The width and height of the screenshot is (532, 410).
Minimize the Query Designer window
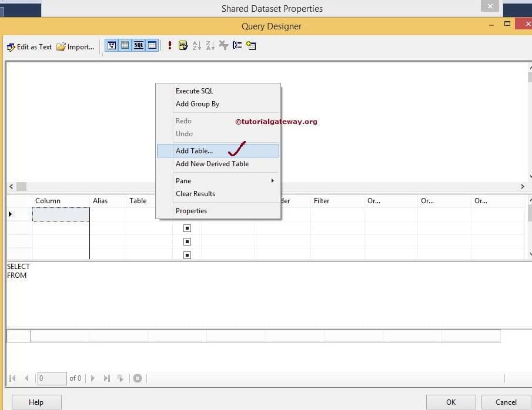pos(491,25)
